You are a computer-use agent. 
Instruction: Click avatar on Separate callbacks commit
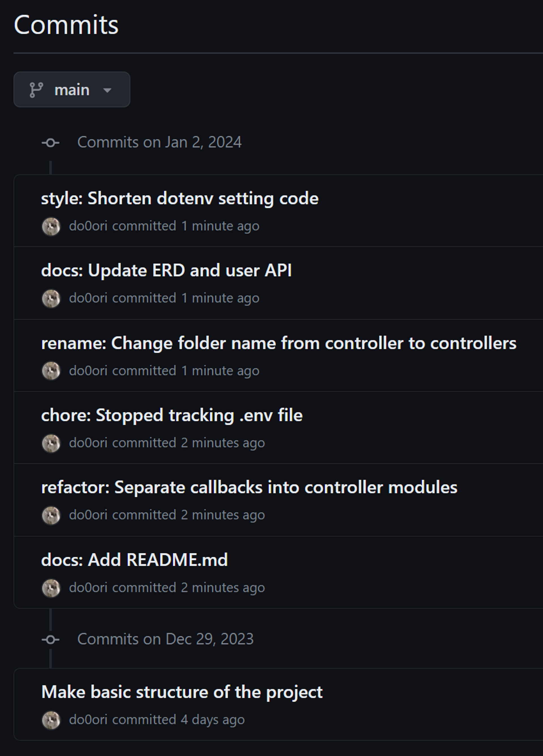51,515
